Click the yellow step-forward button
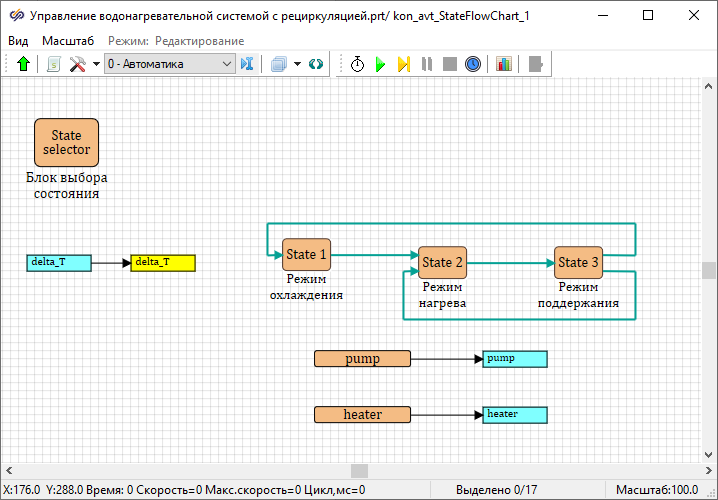 [x=403, y=64]
